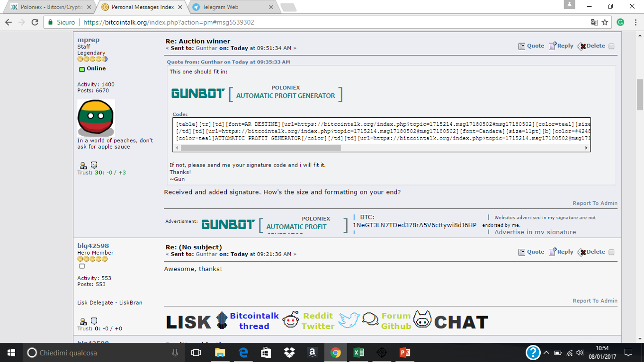This screenshot has height=362, width=644.
Task: Close the Personal Messages Index tab
Action: point(180,7)
